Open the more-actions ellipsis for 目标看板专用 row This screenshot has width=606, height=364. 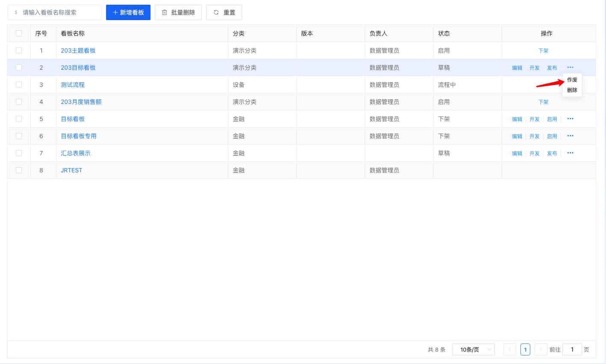pos(570,136)
